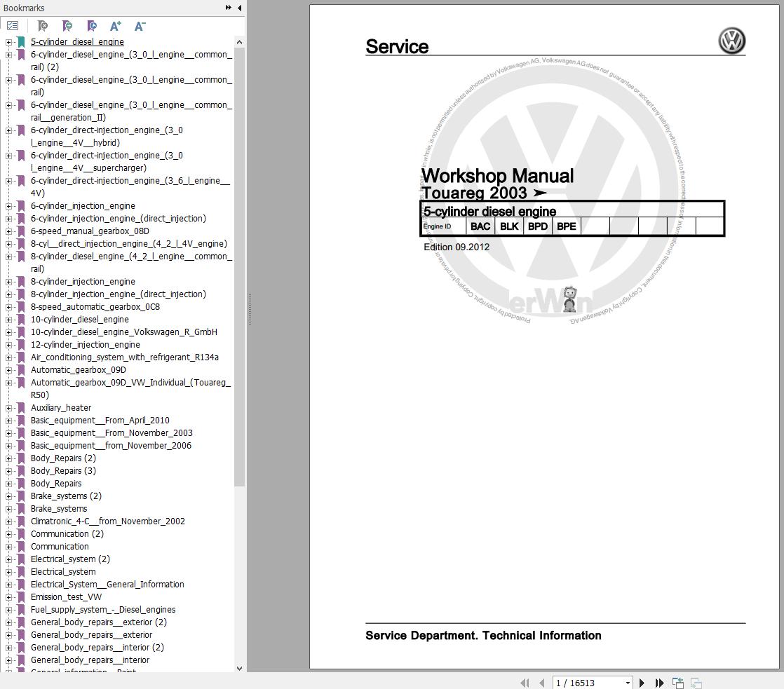This screenshot has width=784, height=689.
Task: Open bookmark 8-cylinder_injection_engine_(direct_injection)
Action: 118,294
